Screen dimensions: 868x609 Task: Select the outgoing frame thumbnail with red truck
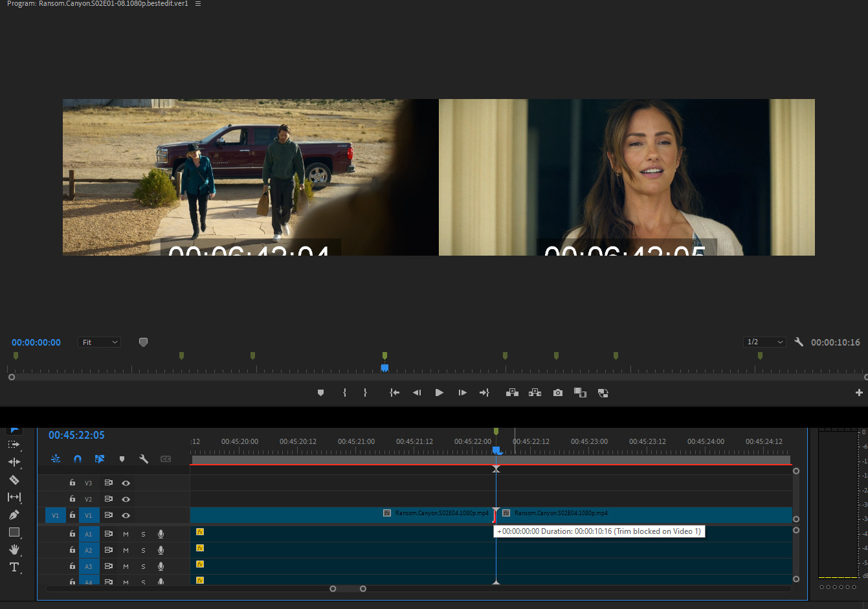tap(250, 177)
